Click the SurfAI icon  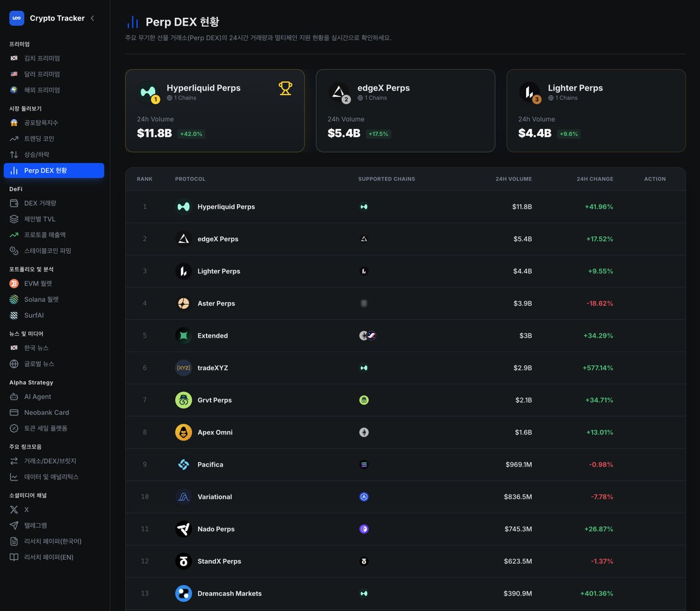(x=14, y=315)
